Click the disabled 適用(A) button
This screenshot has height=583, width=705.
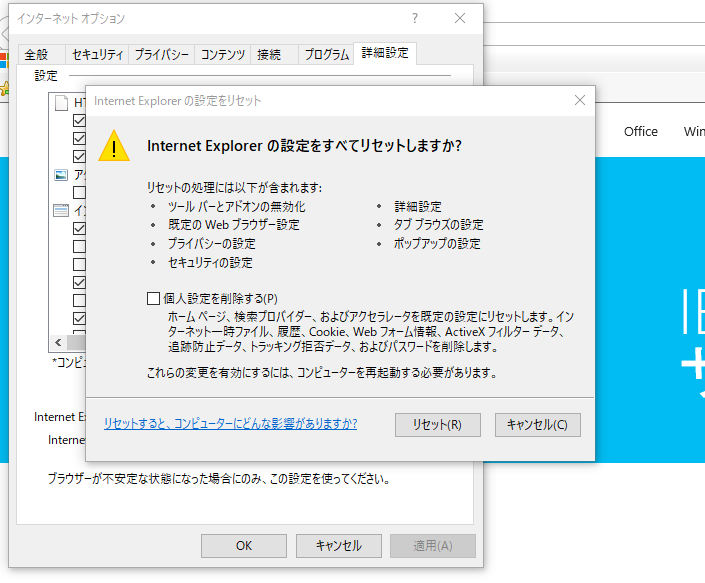(x=433, y=546)
